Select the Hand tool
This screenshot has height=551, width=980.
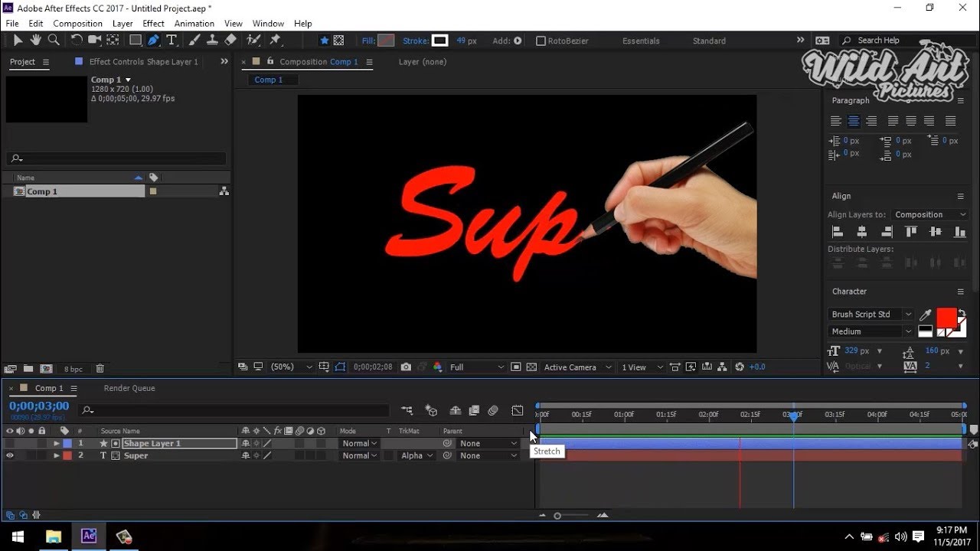[35, 41]
